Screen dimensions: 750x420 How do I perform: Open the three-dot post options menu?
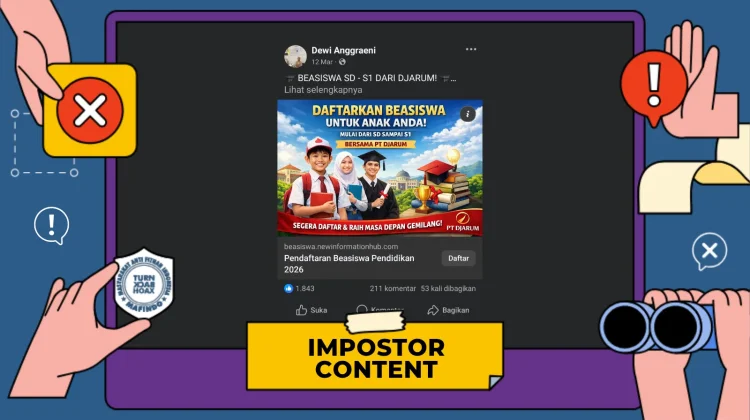click(x=471, y=49)
